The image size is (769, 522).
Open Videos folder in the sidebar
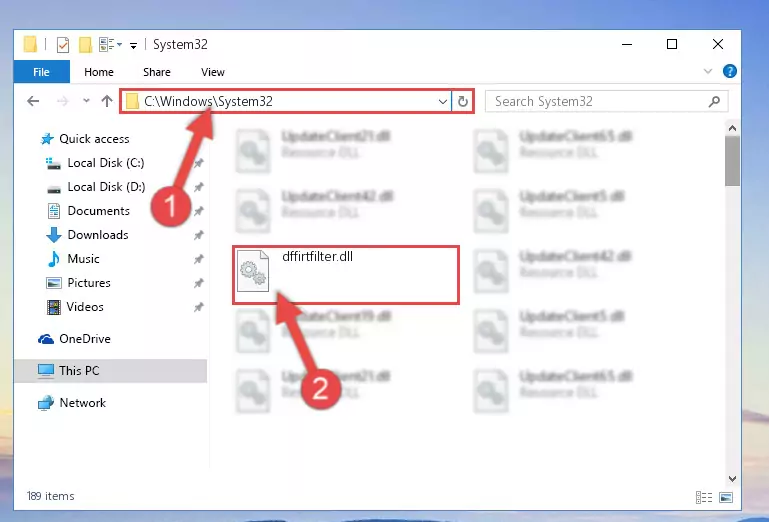tap(85, 307)
